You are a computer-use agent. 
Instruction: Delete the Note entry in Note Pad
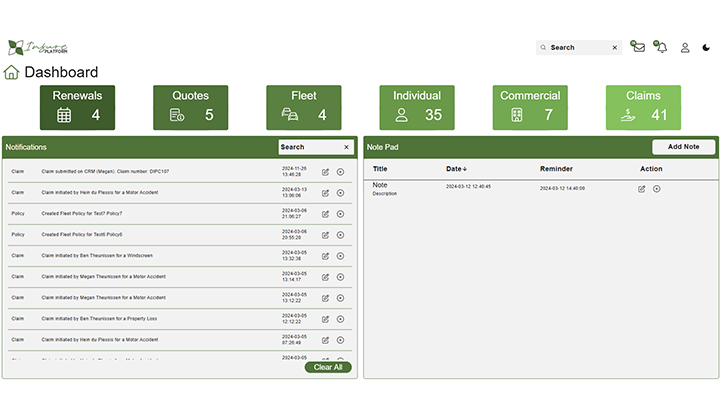[657, 189]
